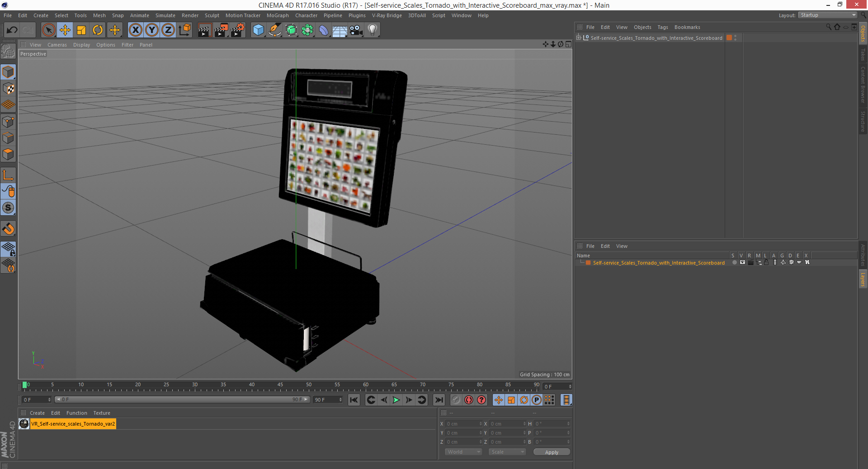
Task: Open the MoGraph menu
Action: coord(278,15)
